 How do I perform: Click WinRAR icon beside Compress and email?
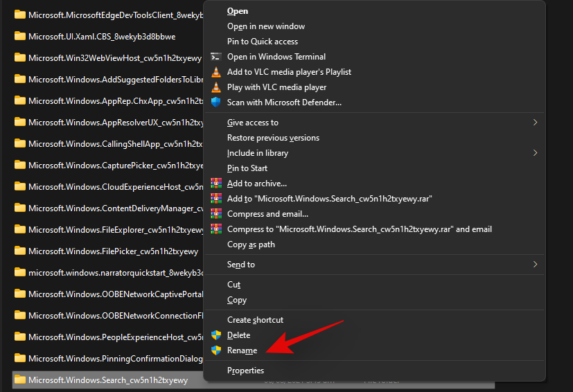[x=216, y=214]
